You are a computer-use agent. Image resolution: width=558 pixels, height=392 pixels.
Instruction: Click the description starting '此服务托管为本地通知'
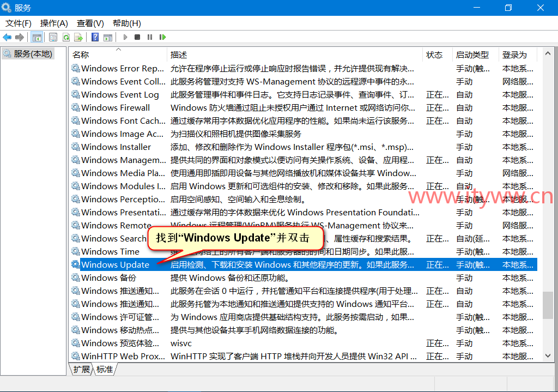pos(293,304)
